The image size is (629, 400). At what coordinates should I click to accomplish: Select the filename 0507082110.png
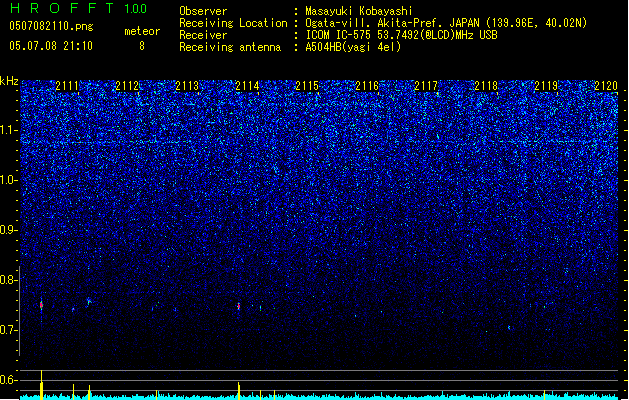point(51,26)
